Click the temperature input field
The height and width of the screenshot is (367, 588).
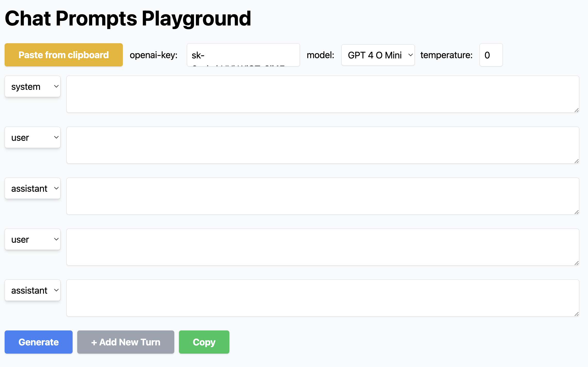coord(490,55)
